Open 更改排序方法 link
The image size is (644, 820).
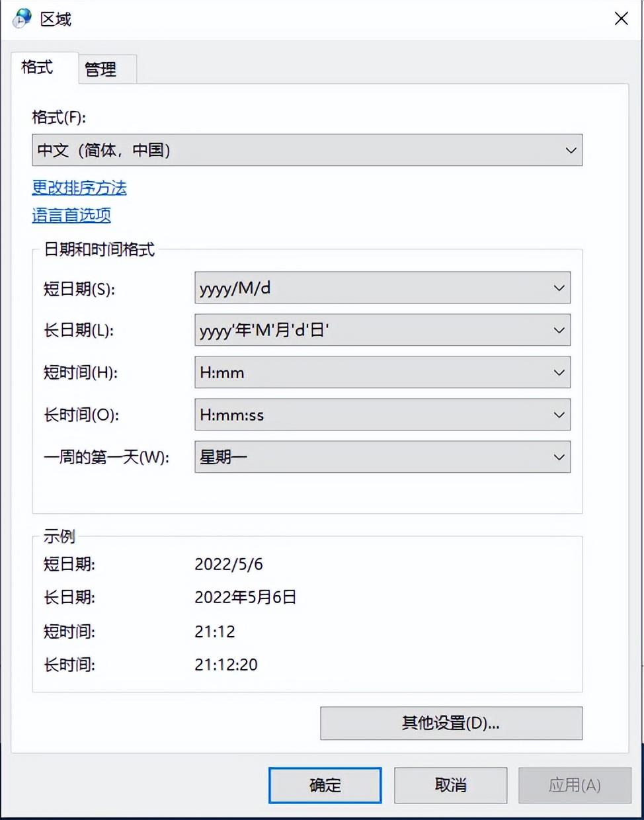79,188
